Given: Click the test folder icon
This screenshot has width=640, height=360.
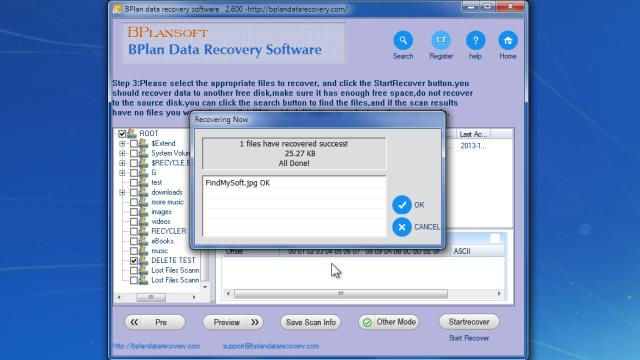Looking at the screenshot, I should pyautogui.click(x=143, y=182).
